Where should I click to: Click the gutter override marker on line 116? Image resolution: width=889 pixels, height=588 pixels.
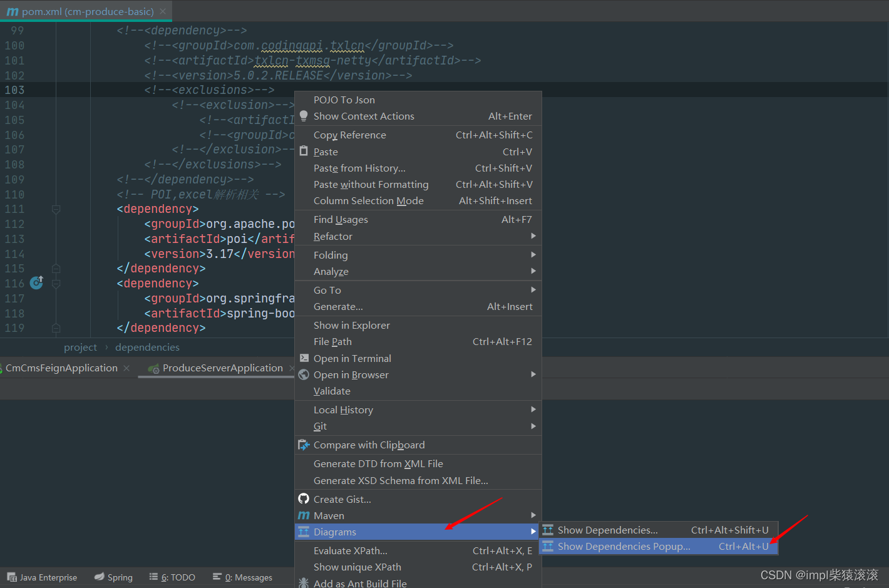click(x=37, y=282)
